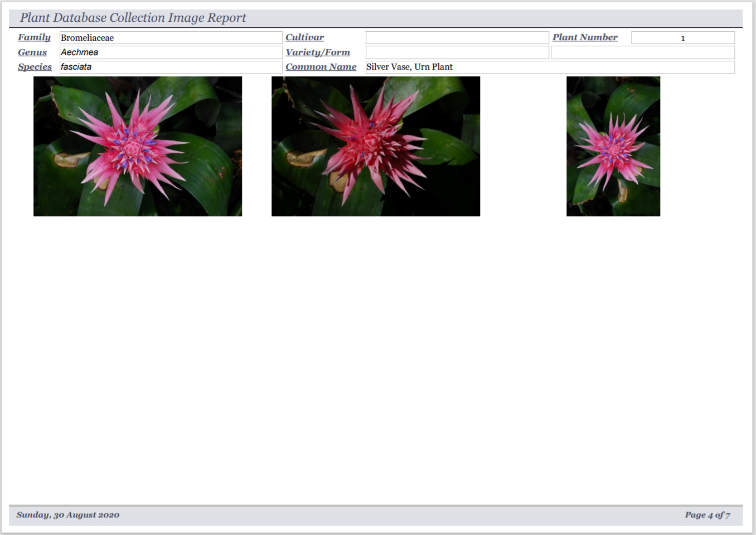Click the Variety/Form label link

click(x=318, y=52)
